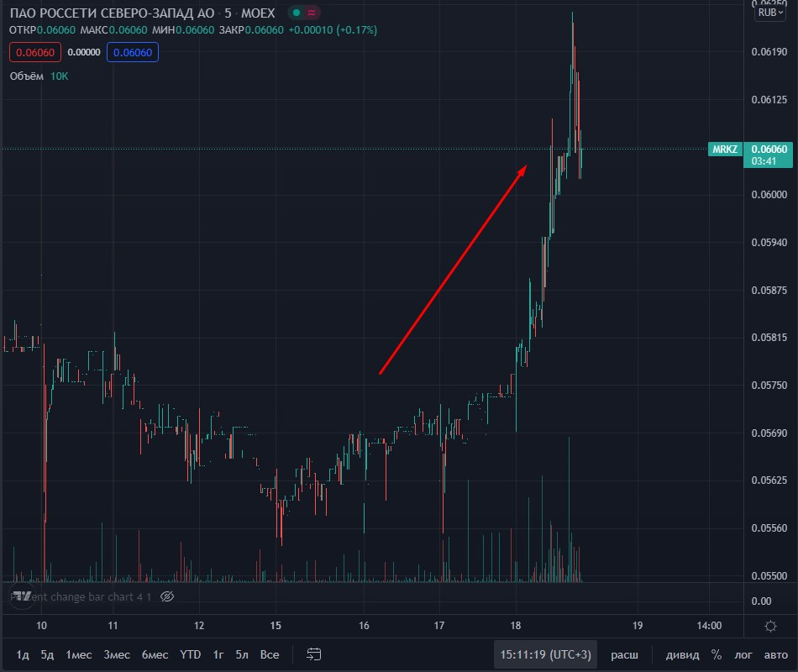Viewport: 798px width, 672px height.
Task: Click the MRKZ price label tag
Action: pos(725,150)
